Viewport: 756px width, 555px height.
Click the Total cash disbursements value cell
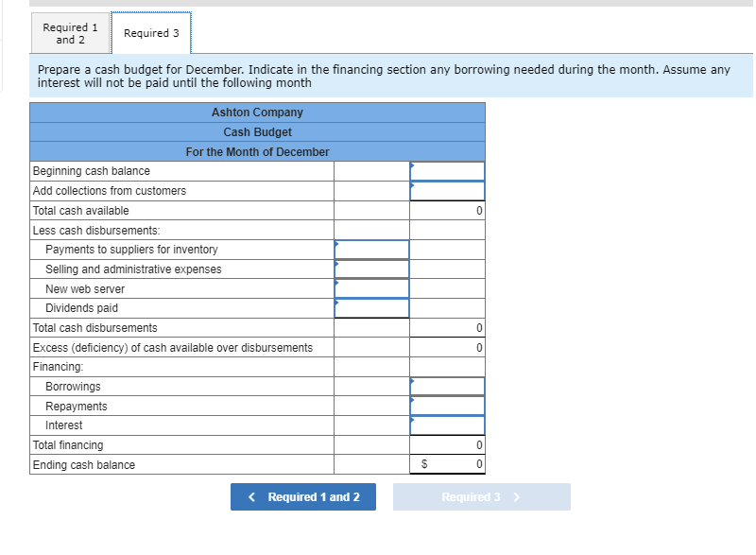click(447, 328)
